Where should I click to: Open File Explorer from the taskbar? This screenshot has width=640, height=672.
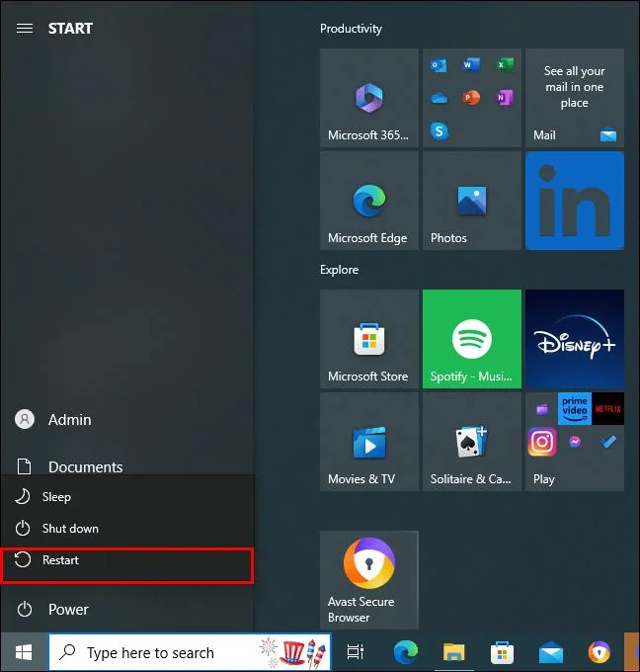(453, 652)
